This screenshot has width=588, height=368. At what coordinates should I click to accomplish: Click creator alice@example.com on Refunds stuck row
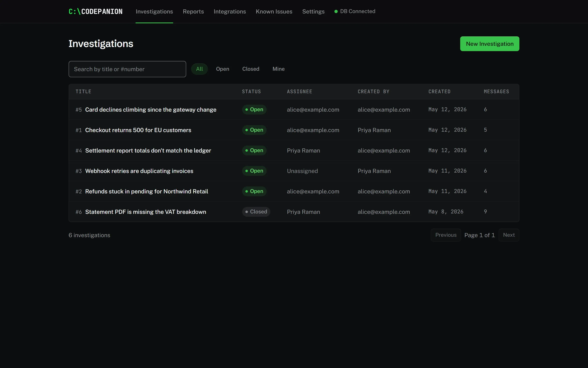pos(384,191)
